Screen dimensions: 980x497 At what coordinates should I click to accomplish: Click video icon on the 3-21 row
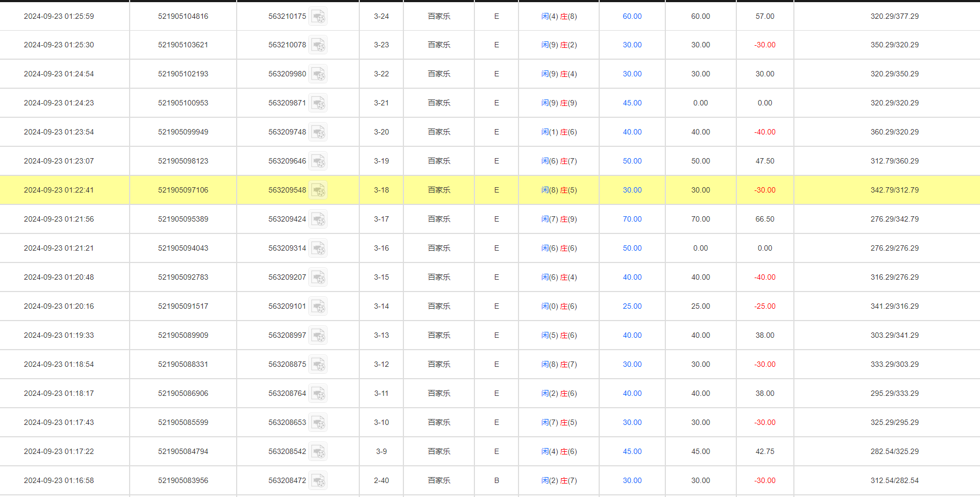click(x=318, y=103)
